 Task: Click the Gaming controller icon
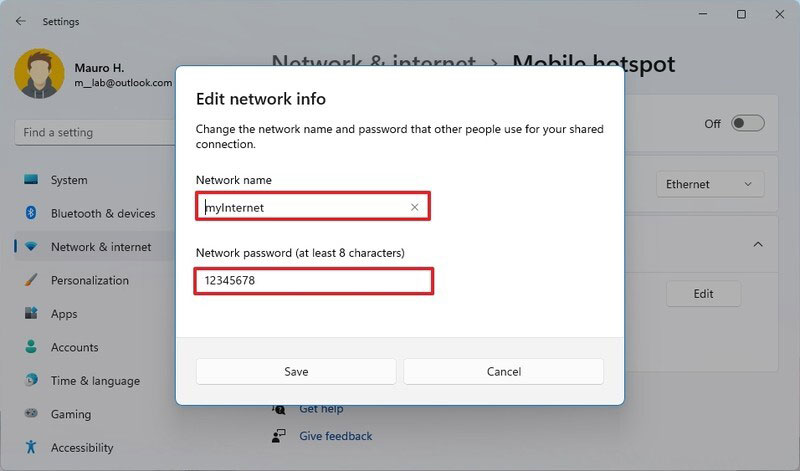tap(31, 413)
